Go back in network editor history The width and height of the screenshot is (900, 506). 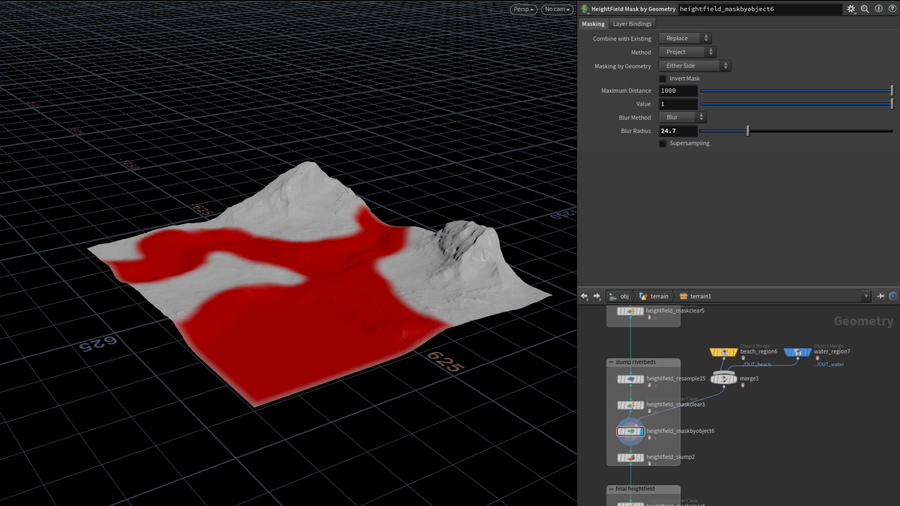(584, 296)
